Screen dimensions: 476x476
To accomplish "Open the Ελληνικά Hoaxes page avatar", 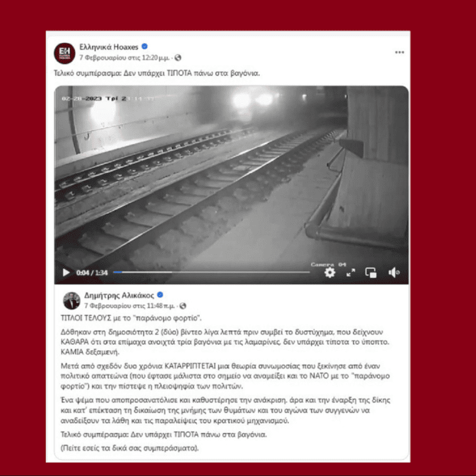I will click(x=64, y=53).
